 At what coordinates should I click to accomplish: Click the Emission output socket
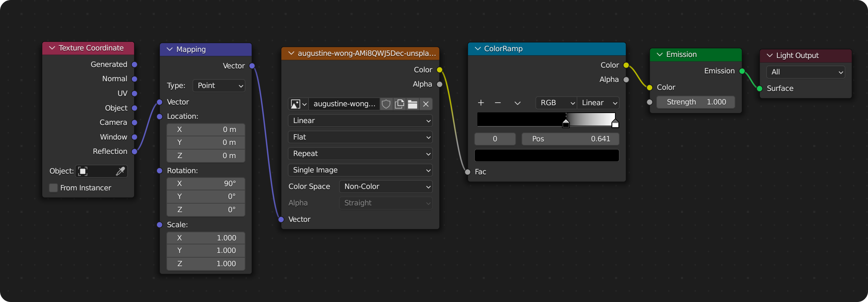[742, 71]
